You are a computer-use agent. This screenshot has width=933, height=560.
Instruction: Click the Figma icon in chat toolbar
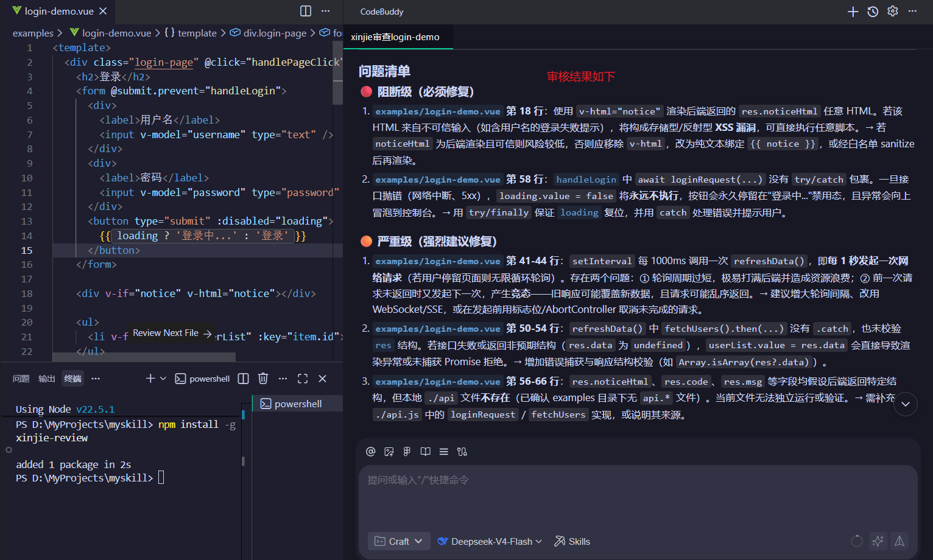[407, 452]
